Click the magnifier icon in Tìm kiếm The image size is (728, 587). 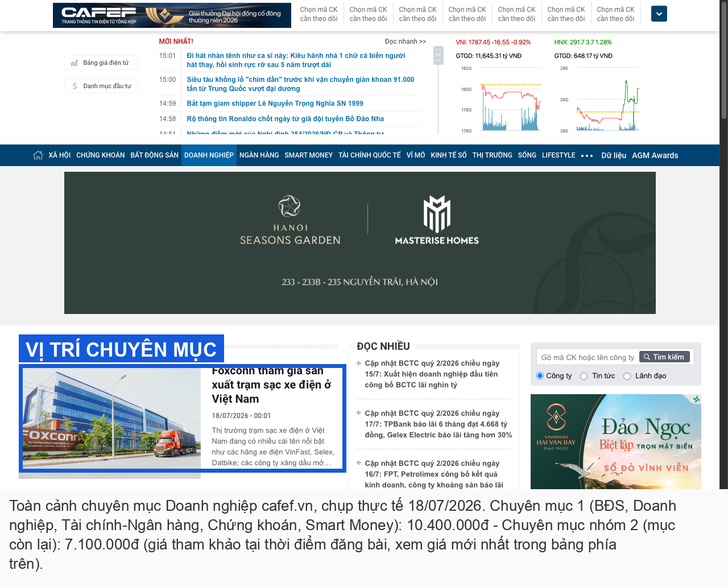647,357
